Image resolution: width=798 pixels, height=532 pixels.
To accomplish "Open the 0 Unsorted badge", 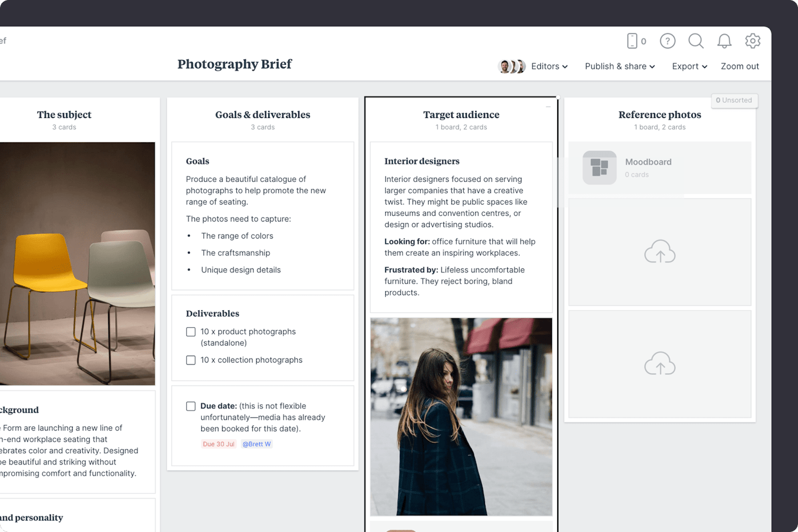I will (734, 100).
